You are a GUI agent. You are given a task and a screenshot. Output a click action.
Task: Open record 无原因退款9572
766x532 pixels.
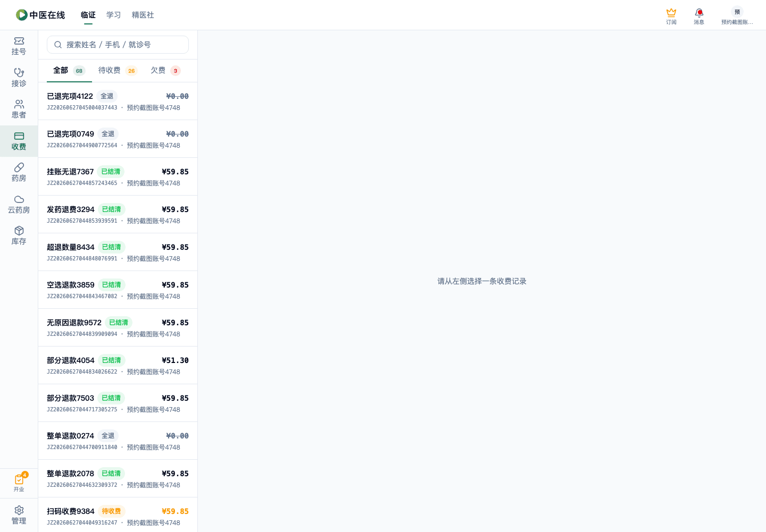[118, 327]
